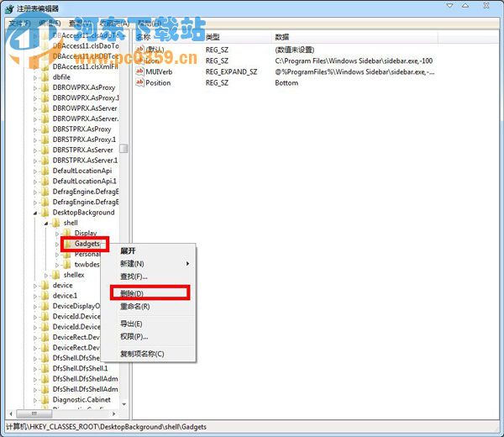Expand the device tree node
504x437 pixels.
[35, 286]
